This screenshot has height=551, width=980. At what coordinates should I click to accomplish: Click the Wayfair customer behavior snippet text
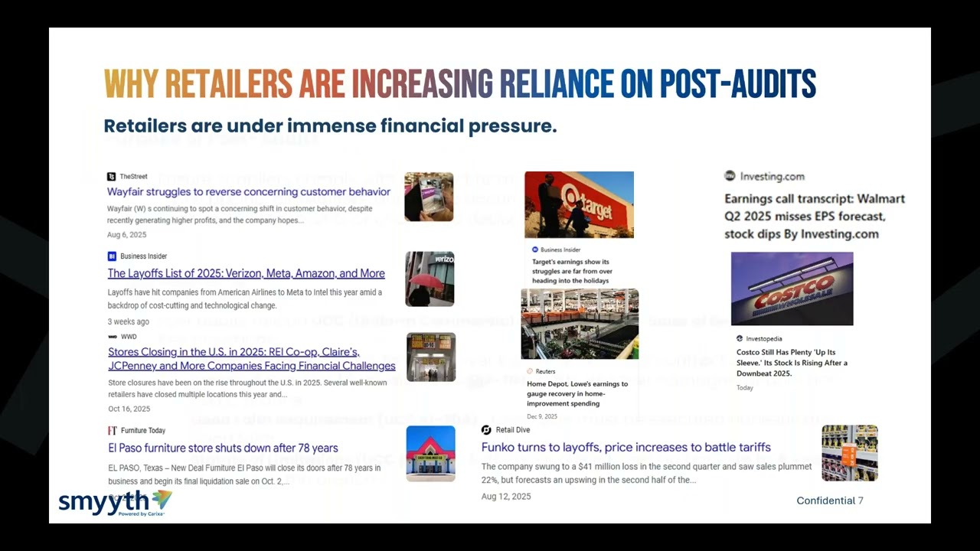coord(240,214)
